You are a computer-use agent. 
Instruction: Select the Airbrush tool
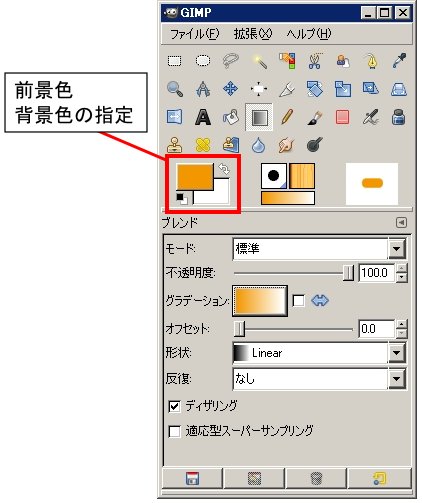coord(371,117)
